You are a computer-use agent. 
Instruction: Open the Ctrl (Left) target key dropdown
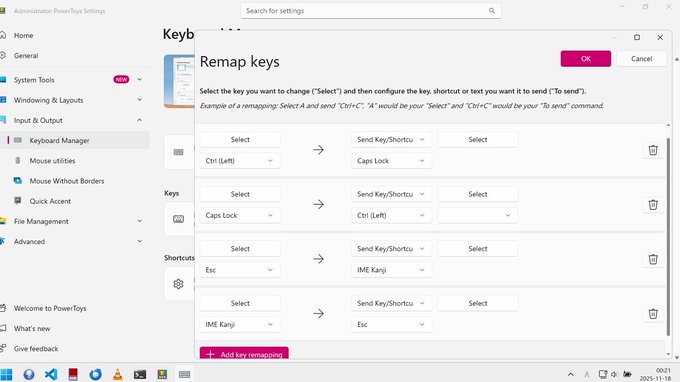click(x=391, y=215)
